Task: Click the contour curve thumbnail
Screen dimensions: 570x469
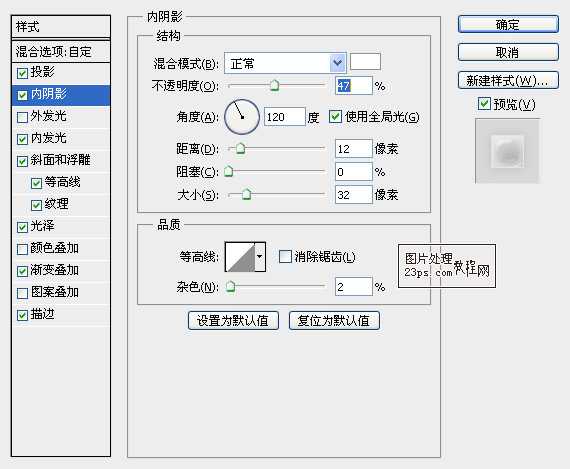Action: point(240,257)
